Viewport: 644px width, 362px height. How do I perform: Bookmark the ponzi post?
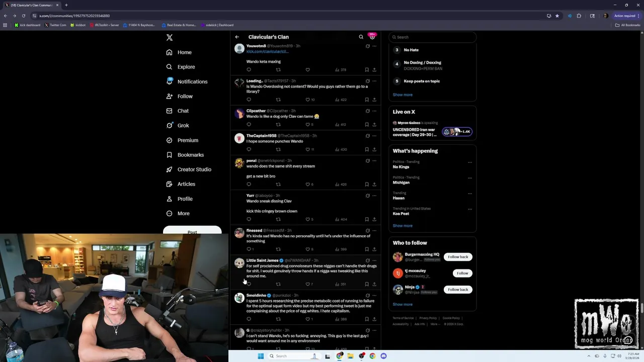pos(367,185)
